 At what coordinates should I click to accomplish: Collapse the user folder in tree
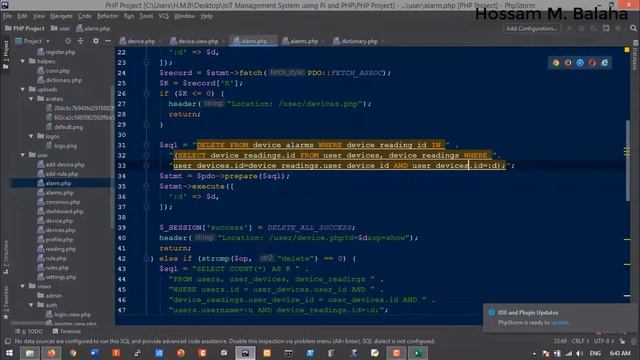tap(23, 155)
